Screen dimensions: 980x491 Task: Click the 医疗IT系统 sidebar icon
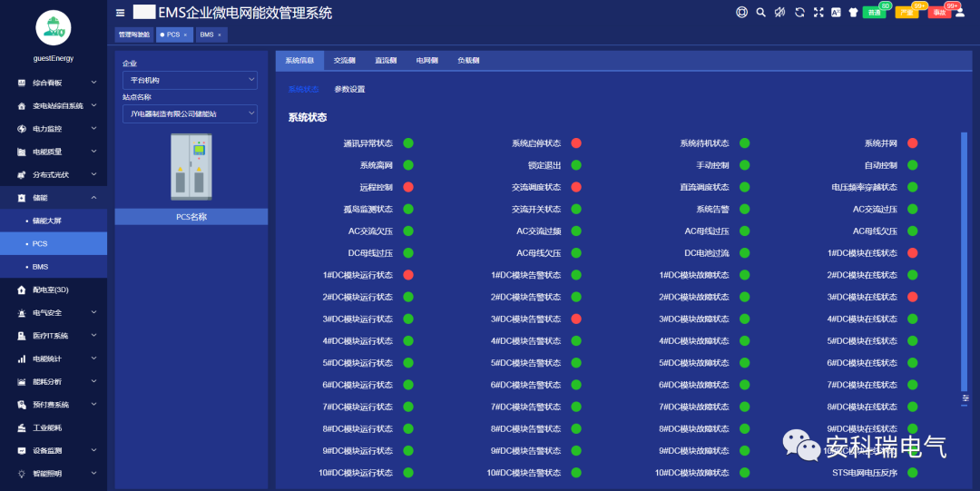tap(21, 336)
